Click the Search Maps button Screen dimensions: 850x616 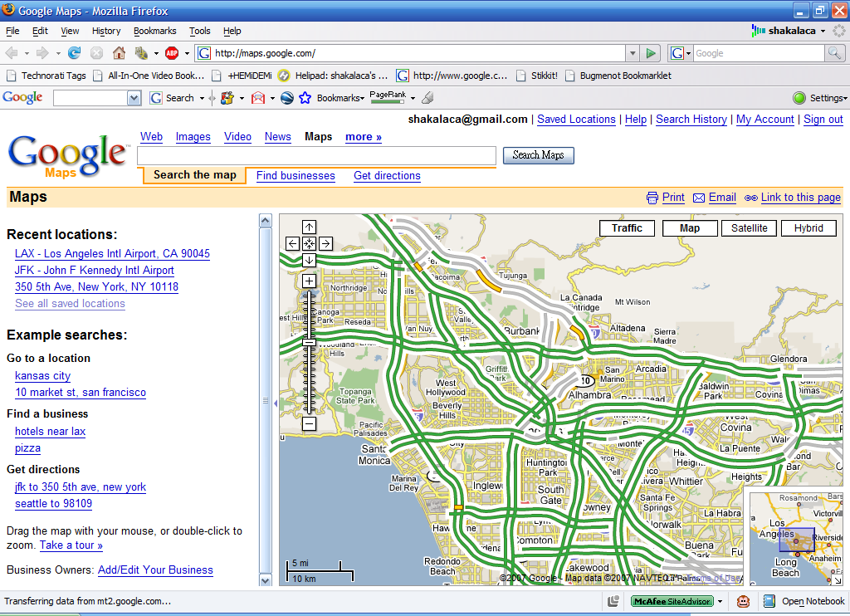538,155
